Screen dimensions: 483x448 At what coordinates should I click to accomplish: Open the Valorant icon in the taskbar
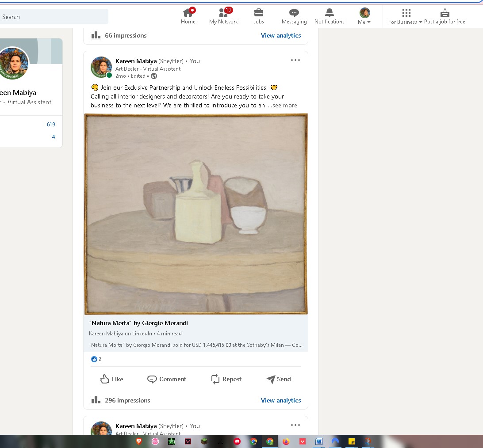point(188,441)
